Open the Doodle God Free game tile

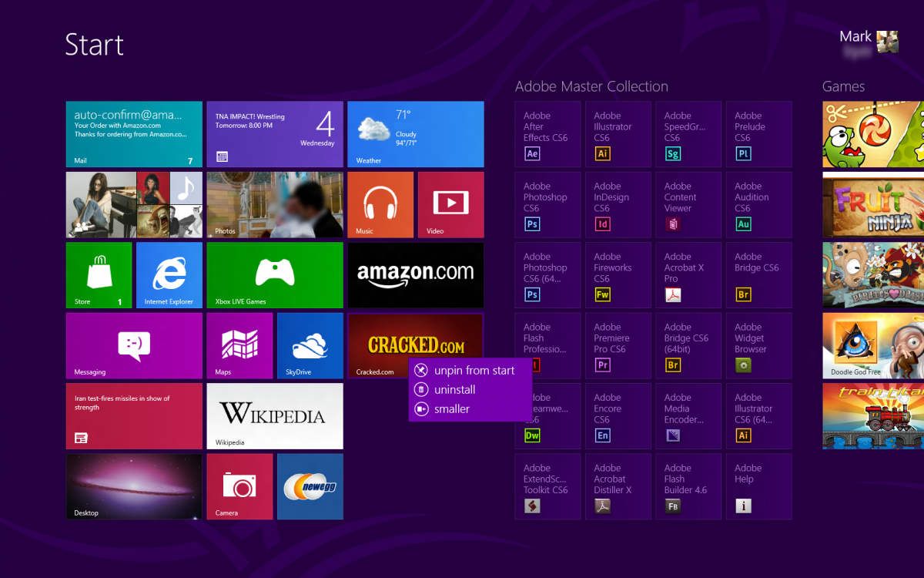(873, 346)
